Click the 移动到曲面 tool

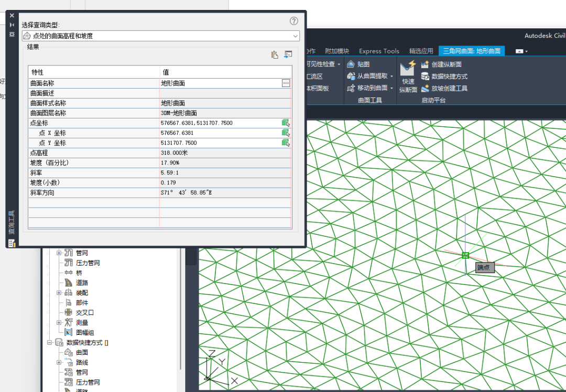point(367,88)
